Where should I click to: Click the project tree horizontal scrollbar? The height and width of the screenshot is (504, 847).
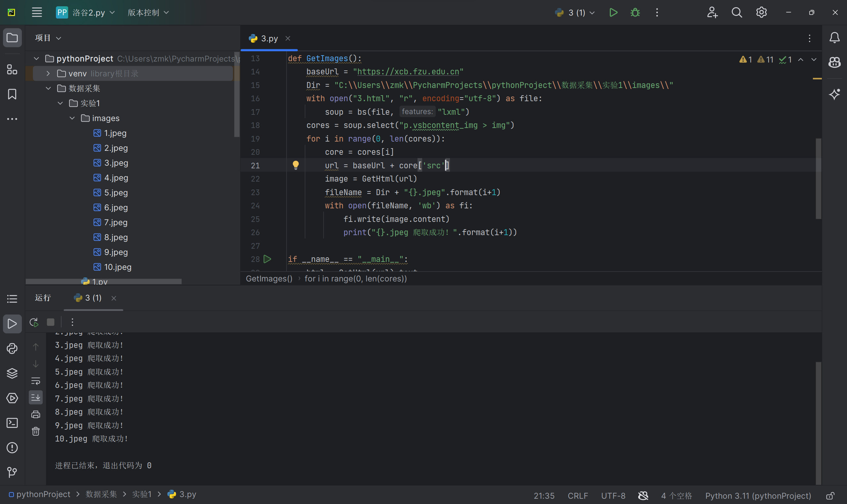pos(104,281)
